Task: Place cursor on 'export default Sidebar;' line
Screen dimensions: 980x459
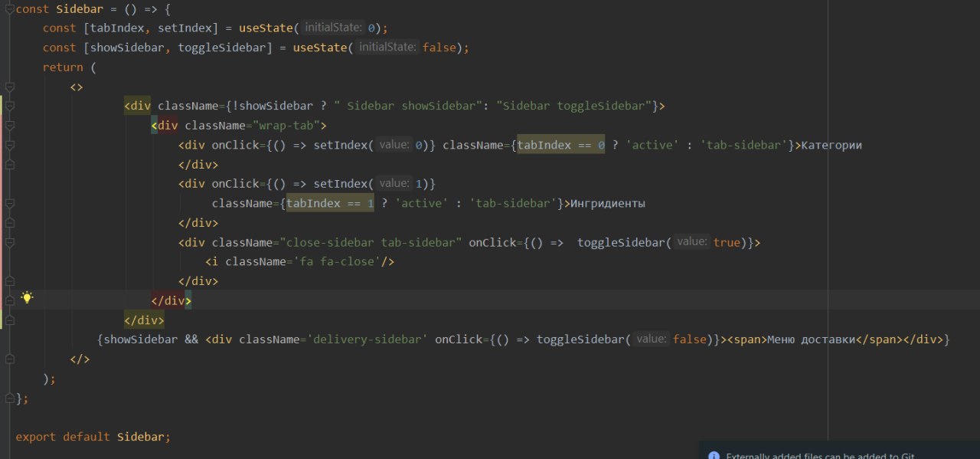Action: pos(93,437)
